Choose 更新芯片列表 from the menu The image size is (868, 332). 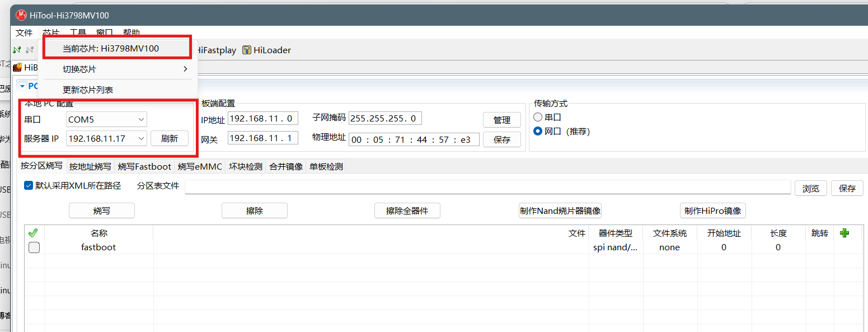pos(88,90)
